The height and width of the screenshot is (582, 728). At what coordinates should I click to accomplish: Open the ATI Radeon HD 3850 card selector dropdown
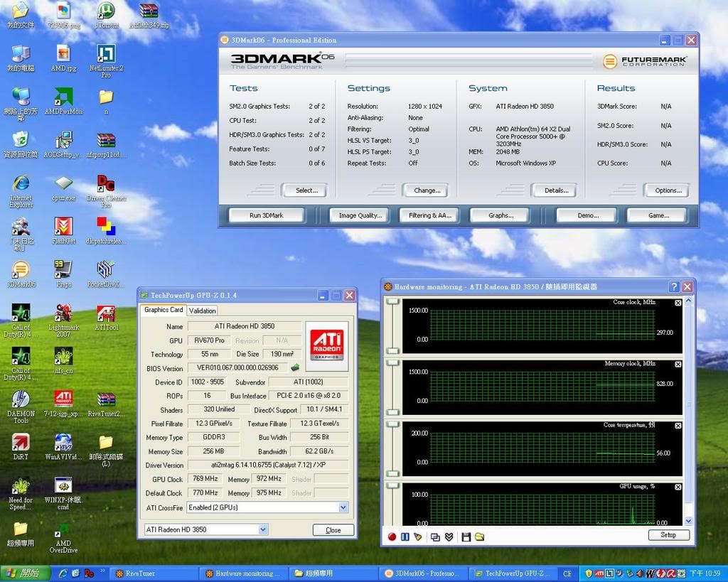[x=263, y=529]
